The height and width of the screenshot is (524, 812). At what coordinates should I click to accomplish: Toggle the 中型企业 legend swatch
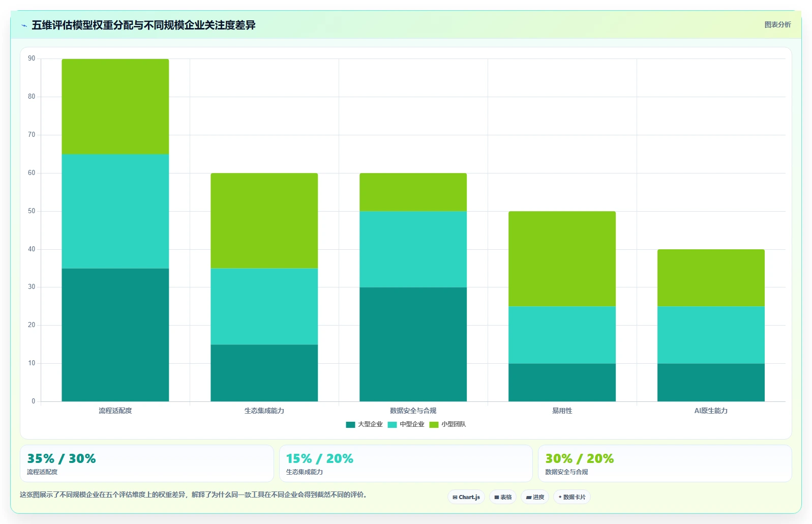click(x=392, y=424)
